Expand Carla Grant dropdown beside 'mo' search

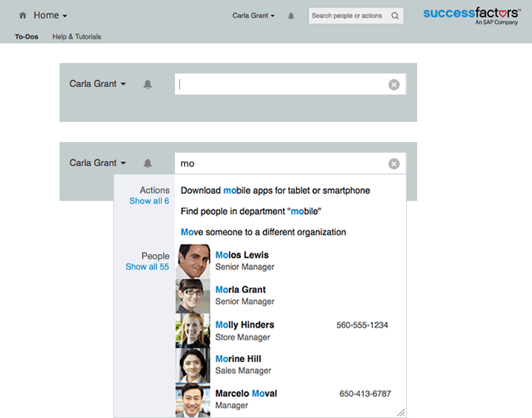[x=97, y=163]
